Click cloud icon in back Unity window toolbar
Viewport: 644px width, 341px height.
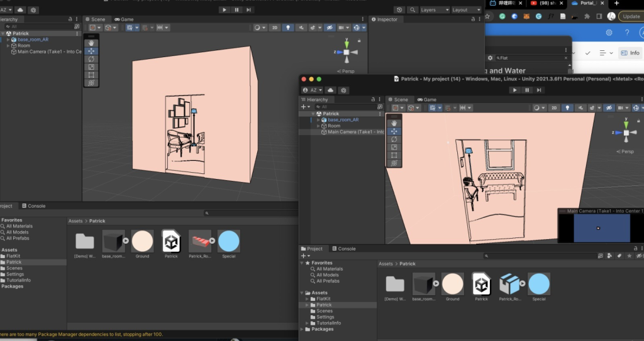[20, 10]
